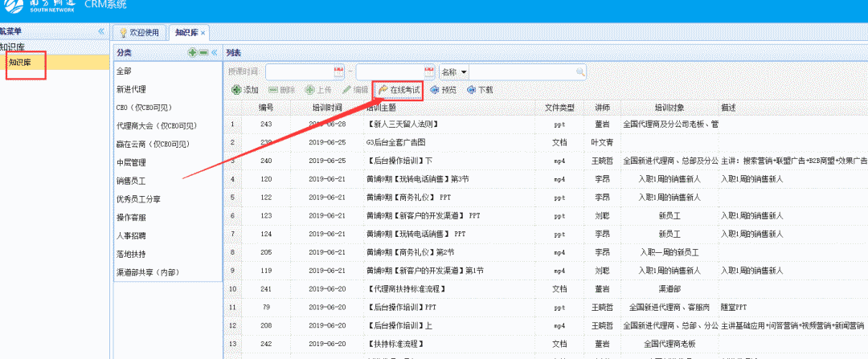Click the search magnifier icon
The height and width of the screenshot is (359, 868).
[x=580, y=72]
